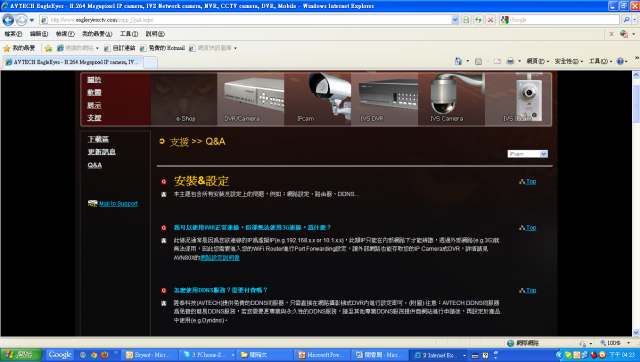This screenshot has width=640, height=362.
Task: Expand the 網頁(P) command menu
Action: [x=538, y=61]
